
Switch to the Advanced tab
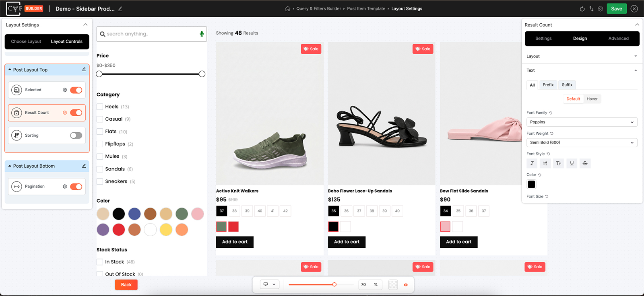[618, 39]
